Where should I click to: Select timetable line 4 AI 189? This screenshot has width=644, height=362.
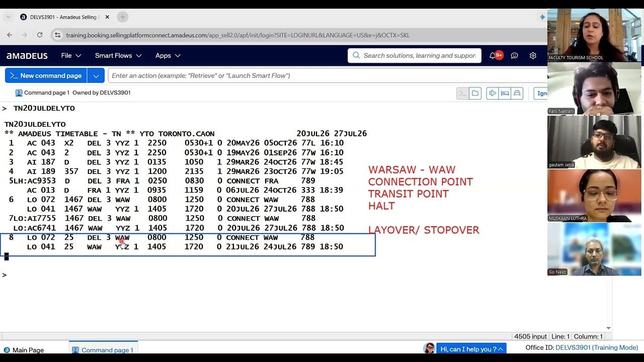[176, 171]
